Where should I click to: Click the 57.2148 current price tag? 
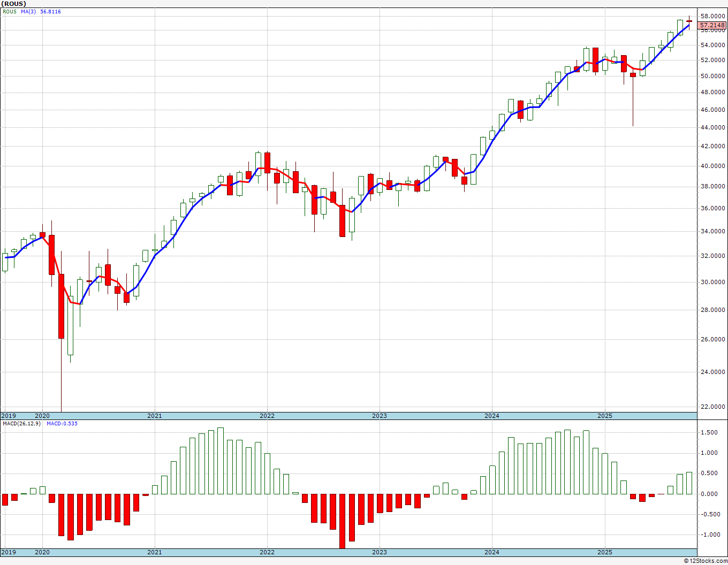tap(712, 25)
